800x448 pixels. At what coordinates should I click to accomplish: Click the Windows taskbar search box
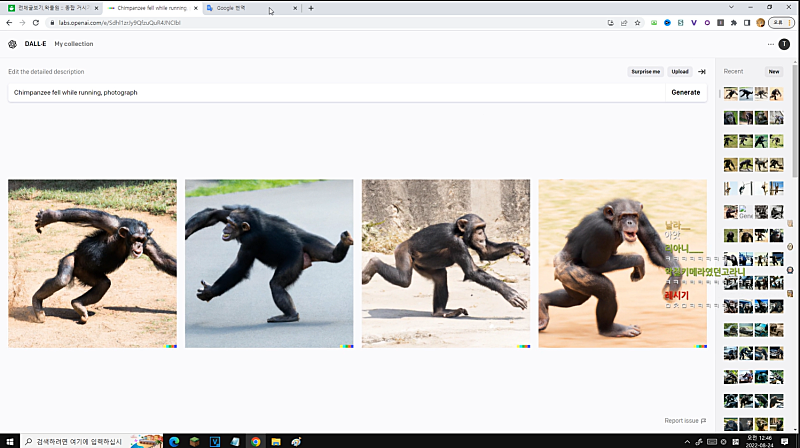tap(91, 441)
